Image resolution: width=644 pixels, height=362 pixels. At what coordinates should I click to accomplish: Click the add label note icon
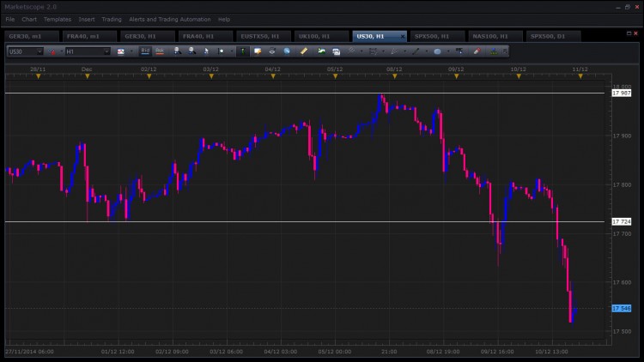[x=258, y=51]
